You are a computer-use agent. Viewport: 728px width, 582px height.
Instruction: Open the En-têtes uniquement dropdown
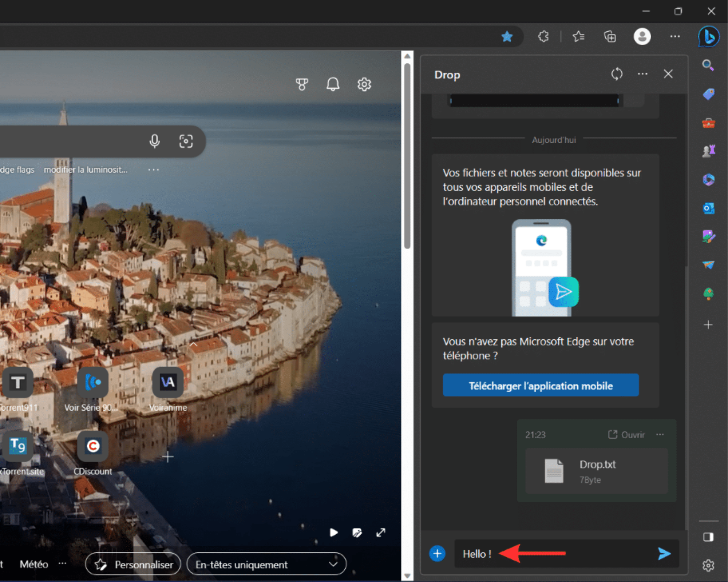[x=266, y=564]
